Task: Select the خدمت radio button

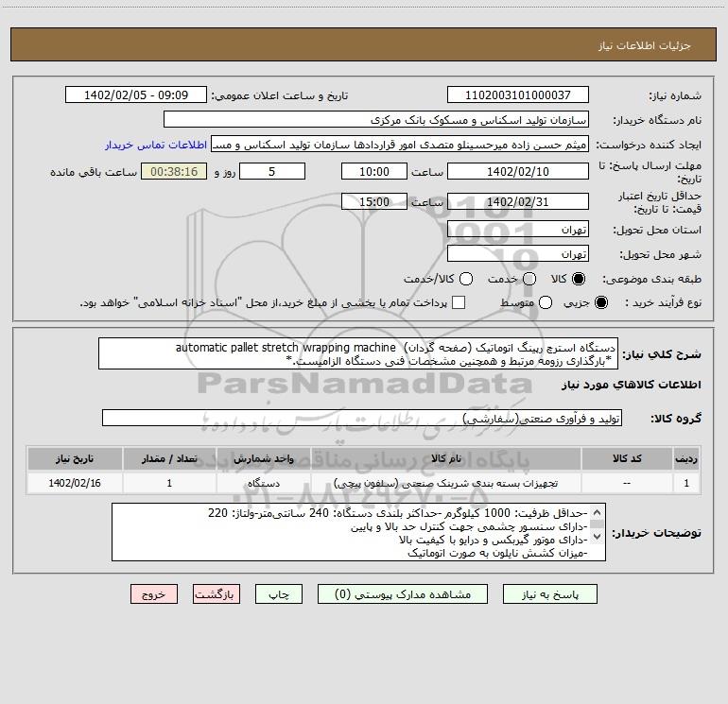Action: pyautogui.click(x=529, y=279)
